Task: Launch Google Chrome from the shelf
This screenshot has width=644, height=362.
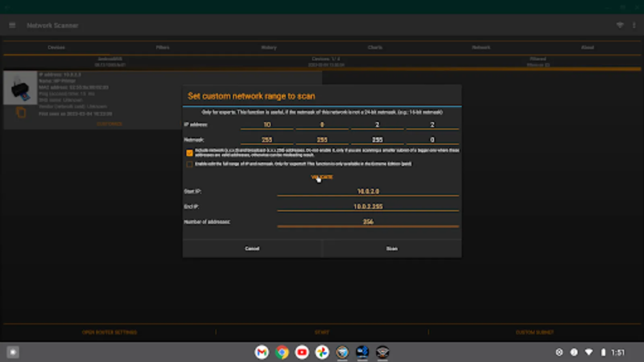Action: [282, 352]
